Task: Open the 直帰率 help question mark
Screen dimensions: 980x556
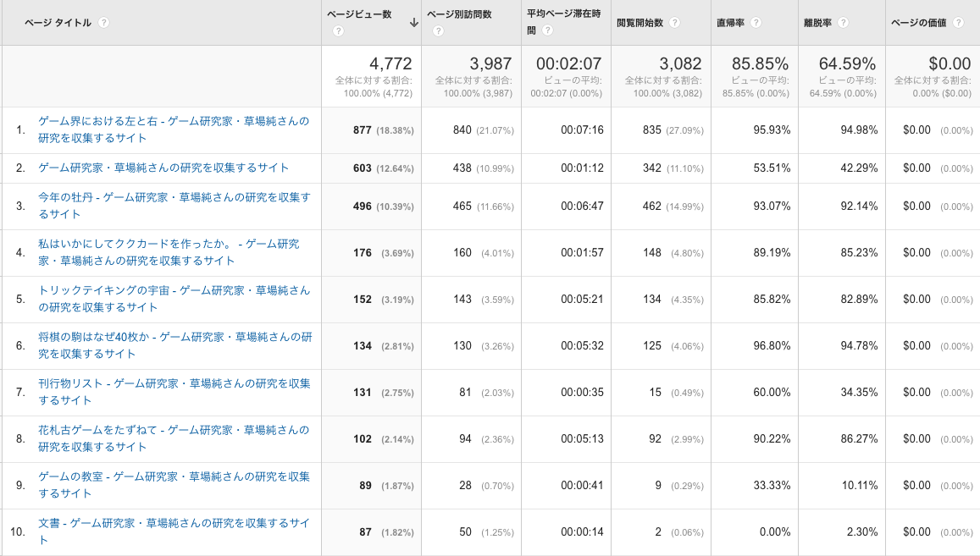Action: (x=756, y=23)
